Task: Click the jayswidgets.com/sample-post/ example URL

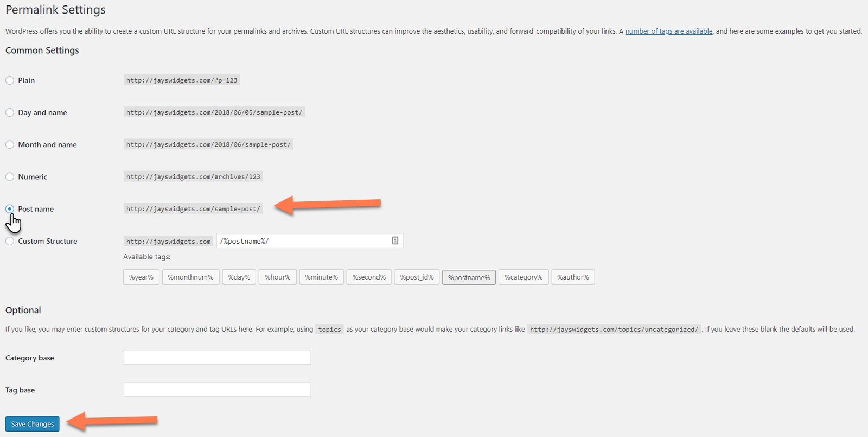Action: click(193, 209)
